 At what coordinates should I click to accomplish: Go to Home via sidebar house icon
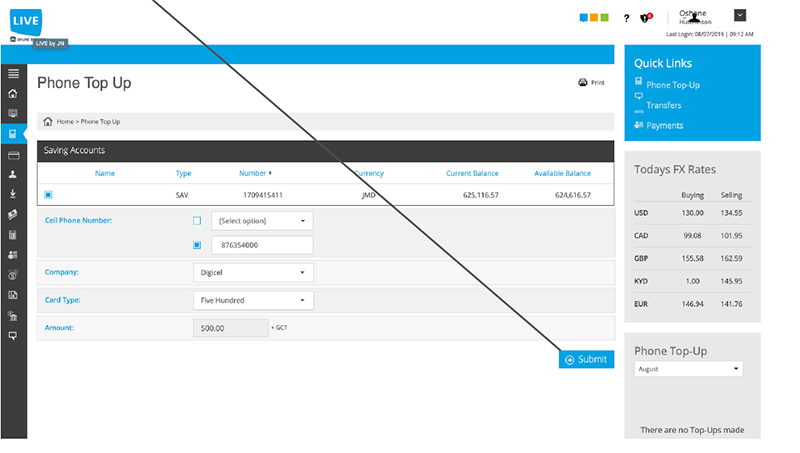coord(13,93)
